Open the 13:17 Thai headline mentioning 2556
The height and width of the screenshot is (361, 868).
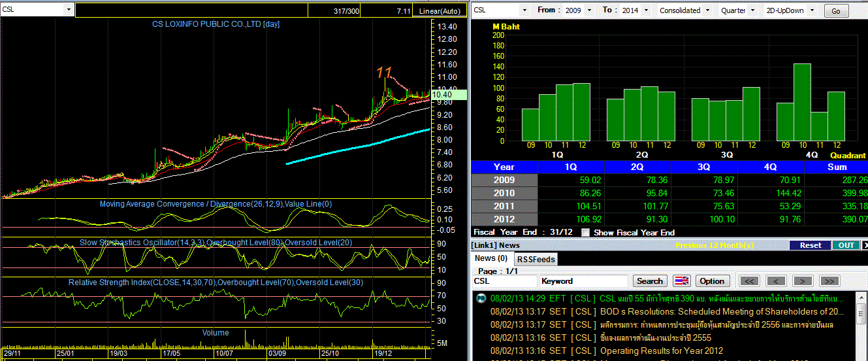click(716, 324)
